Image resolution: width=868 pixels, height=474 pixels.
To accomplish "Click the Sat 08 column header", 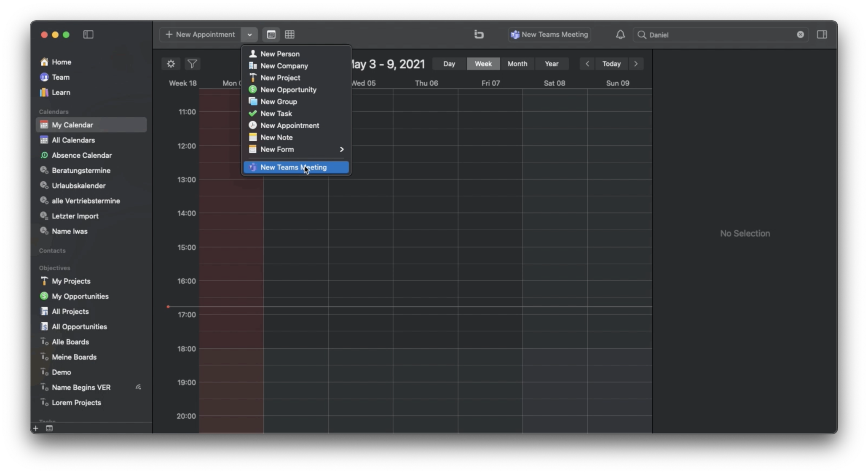I will (554, 83).
